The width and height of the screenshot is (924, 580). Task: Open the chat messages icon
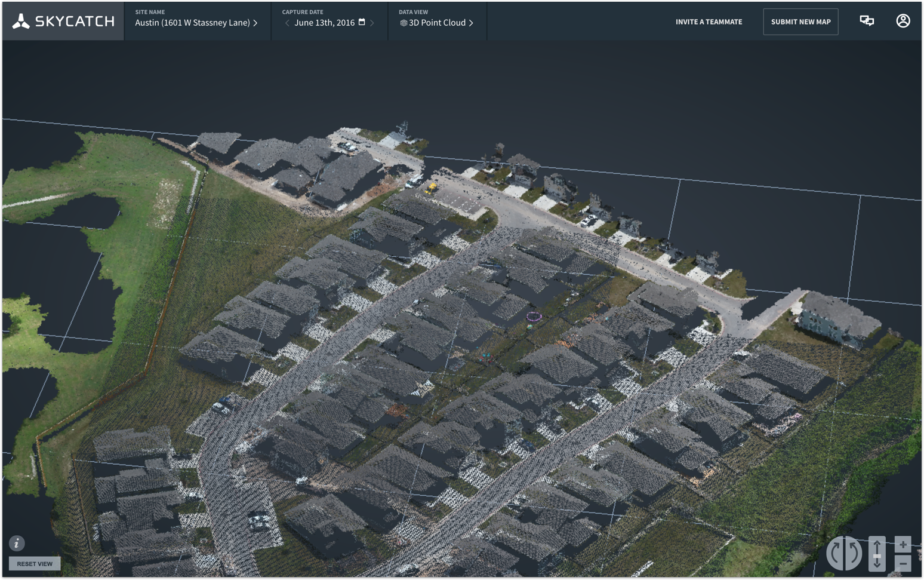[x=867, y=21]
